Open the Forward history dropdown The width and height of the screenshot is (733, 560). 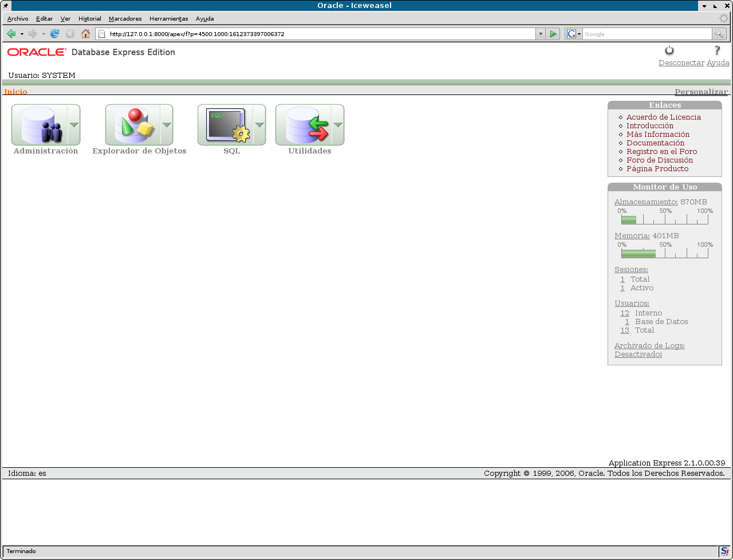44,34
